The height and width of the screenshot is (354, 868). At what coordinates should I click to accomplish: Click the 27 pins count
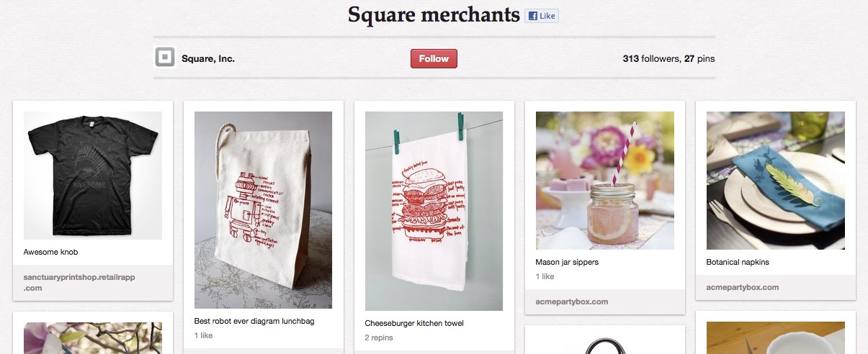point(699,59)
